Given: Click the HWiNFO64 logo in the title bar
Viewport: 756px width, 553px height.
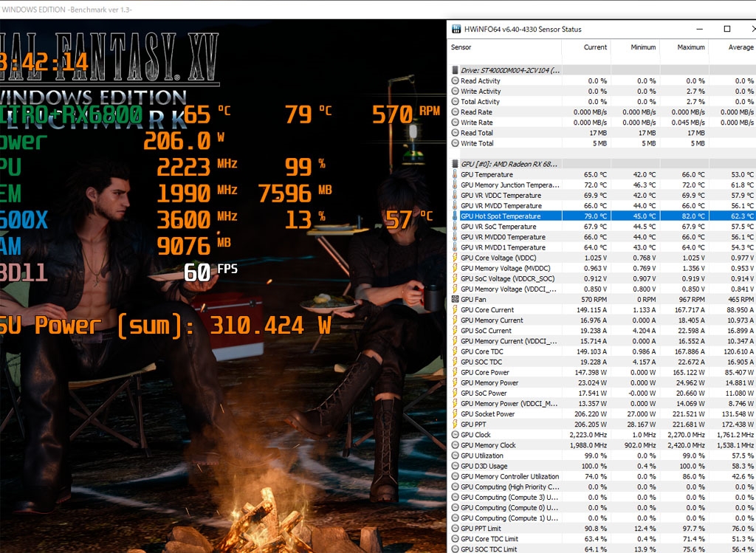Looking at the screenshot, I should point(456,29).
